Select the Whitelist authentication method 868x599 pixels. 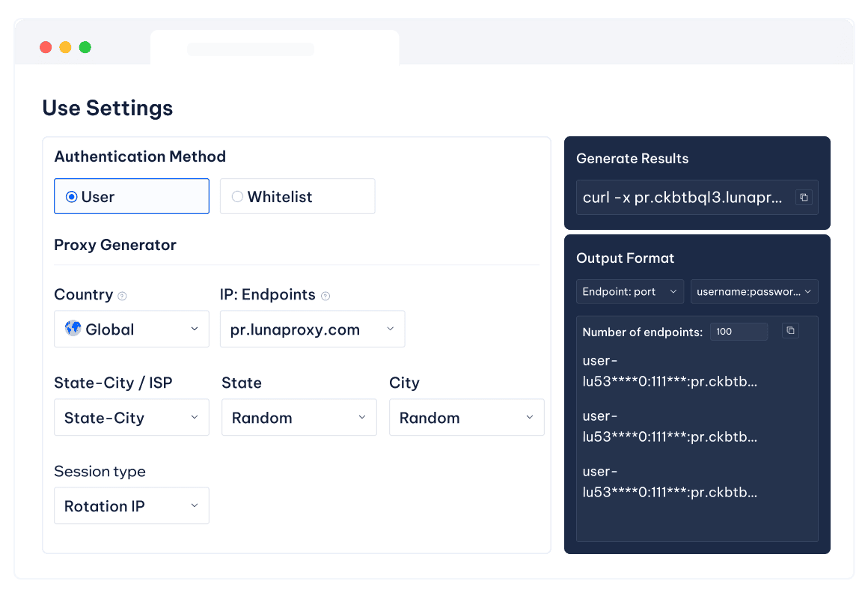237,196
